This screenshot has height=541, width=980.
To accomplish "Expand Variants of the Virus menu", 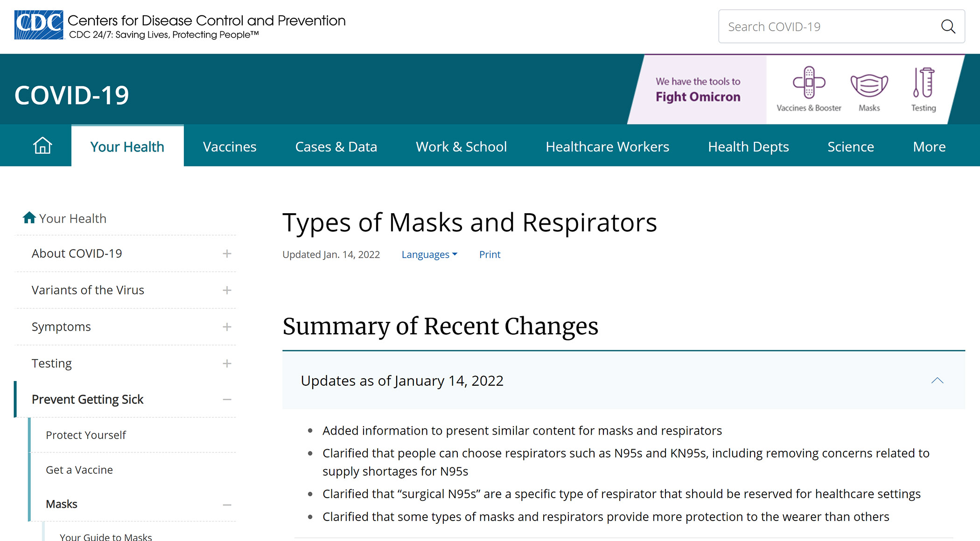I will pos(227,290).
